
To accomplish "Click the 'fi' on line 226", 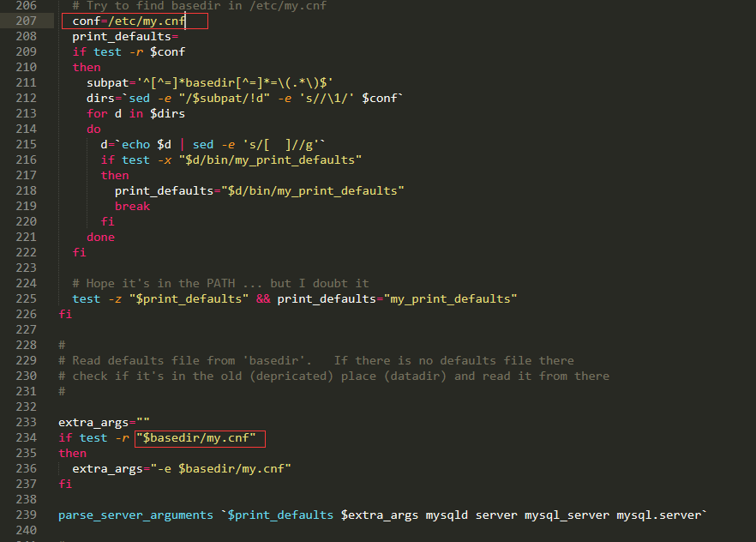I will [65, 315].
